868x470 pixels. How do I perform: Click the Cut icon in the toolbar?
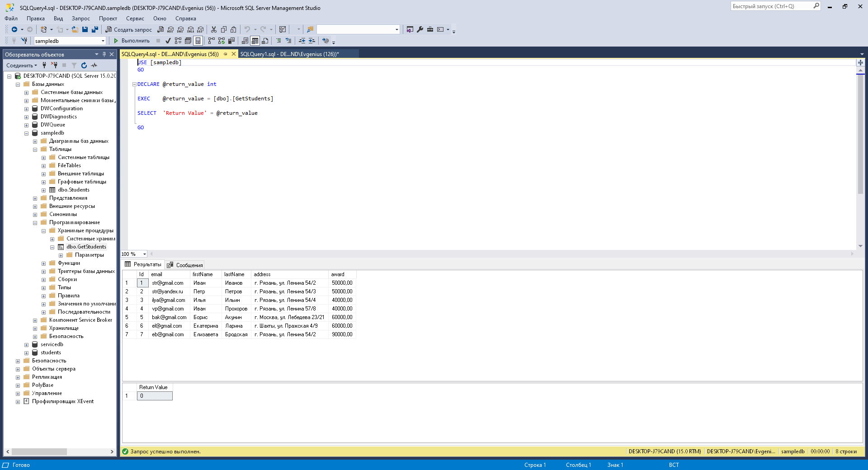coord(213,30)
